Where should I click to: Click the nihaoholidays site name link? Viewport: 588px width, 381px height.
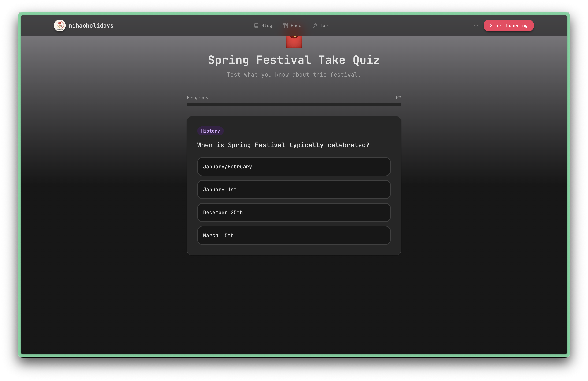[91, 25]
